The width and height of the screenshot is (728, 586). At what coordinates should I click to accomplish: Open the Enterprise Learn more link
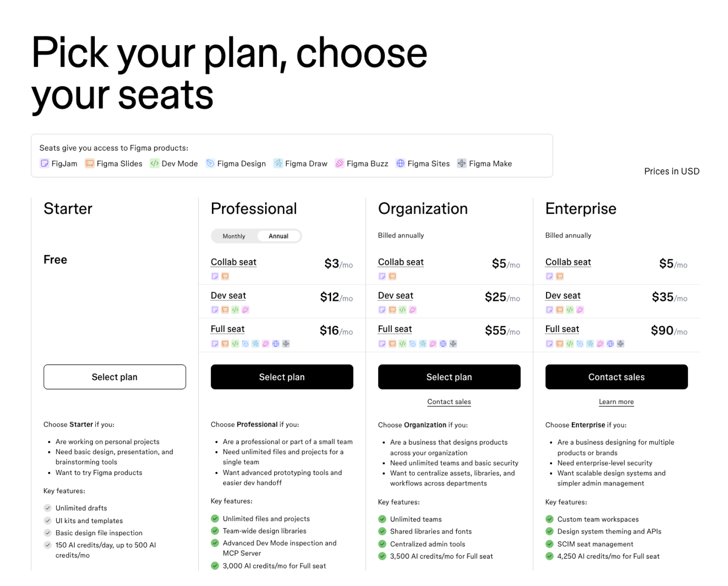(x=616, y=402)
